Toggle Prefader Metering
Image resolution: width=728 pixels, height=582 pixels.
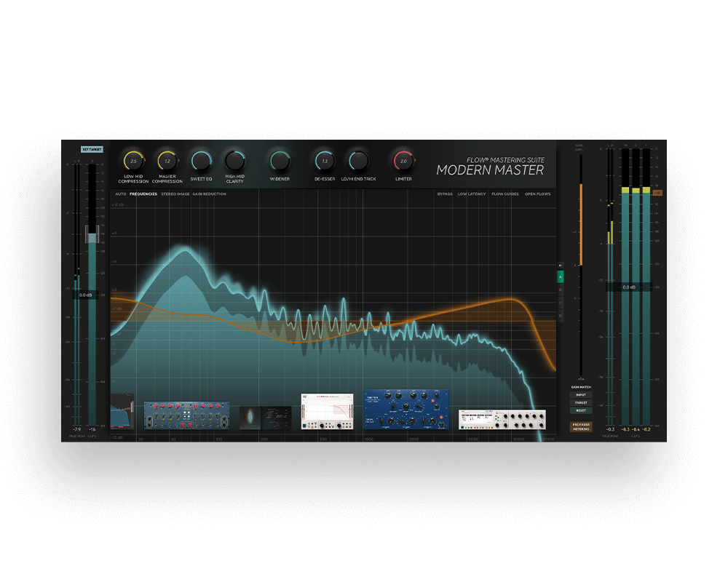[581, 427]
